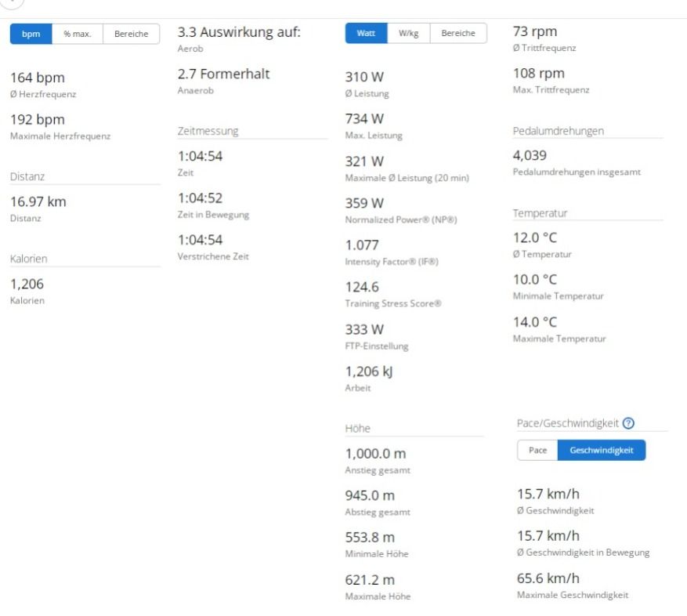The image size is (687, 616).
Task: Open the Pace/Geschwindigkeit help icon
Action: (628, 423)
